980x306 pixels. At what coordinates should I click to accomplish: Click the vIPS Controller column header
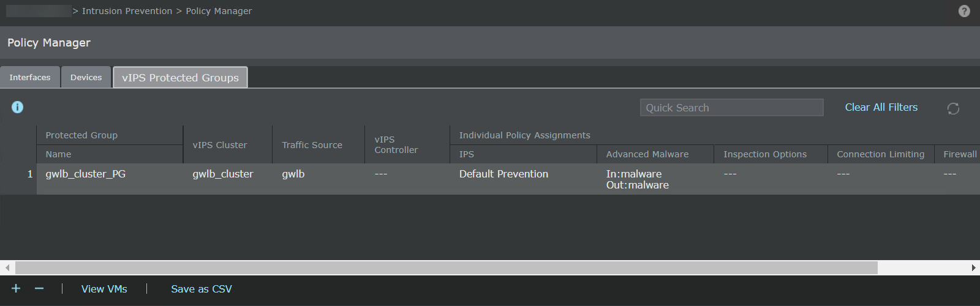tap(407, 144)
